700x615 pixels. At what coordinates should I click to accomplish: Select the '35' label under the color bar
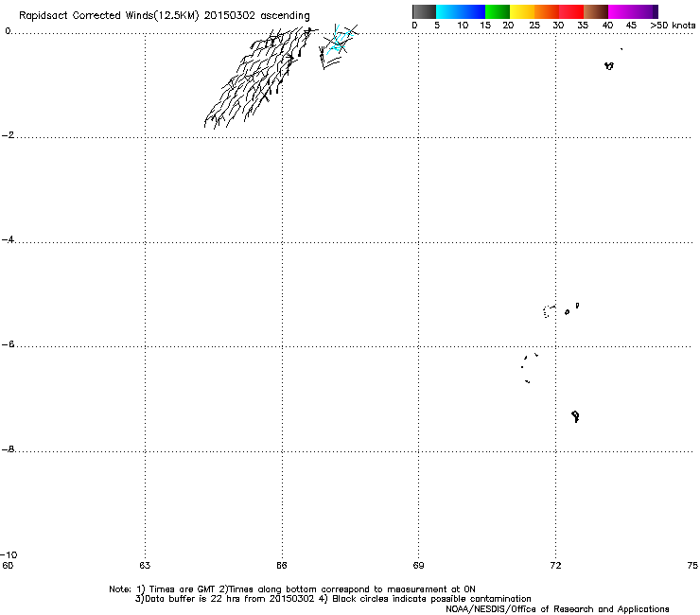point(583,26)
